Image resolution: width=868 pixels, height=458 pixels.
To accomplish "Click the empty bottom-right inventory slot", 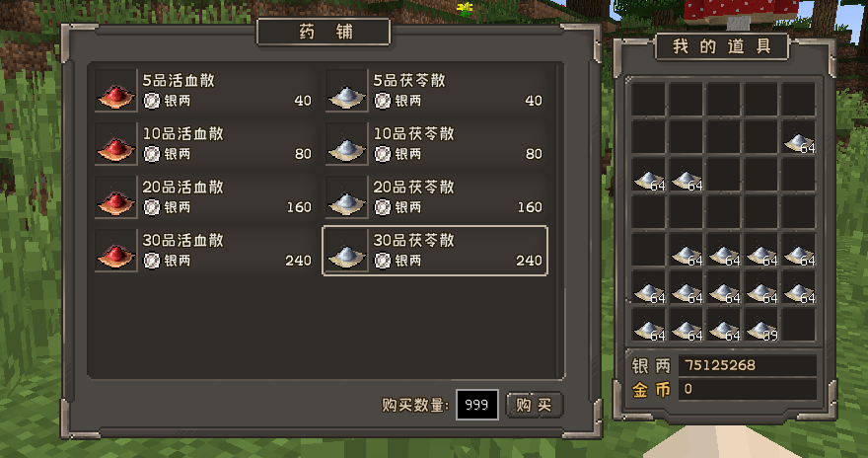I will click(x=799, y=325).
